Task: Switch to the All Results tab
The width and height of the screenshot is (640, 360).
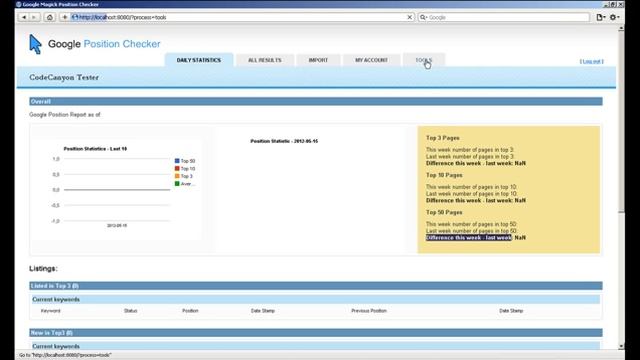Action: point(264,60)
